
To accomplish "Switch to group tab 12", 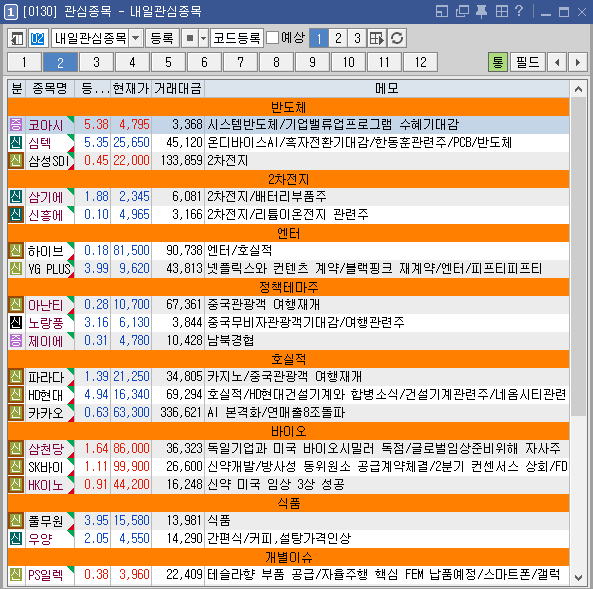I will [x=421, y=62].
